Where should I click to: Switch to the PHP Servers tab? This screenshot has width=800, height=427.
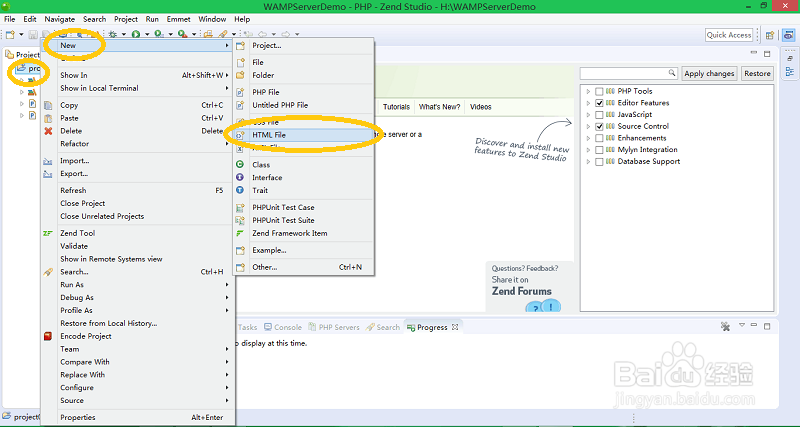(x=334, y=327)
